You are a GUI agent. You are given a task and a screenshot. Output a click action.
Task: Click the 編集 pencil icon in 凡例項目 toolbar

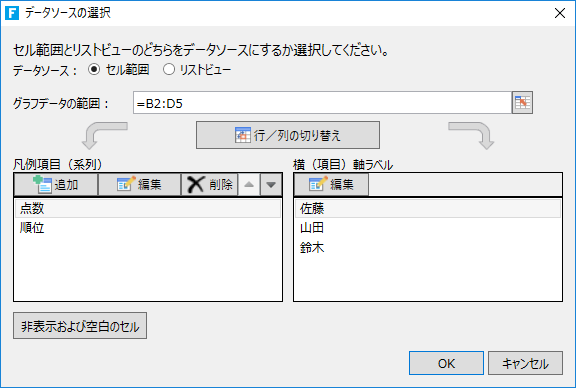click(126, 184)
